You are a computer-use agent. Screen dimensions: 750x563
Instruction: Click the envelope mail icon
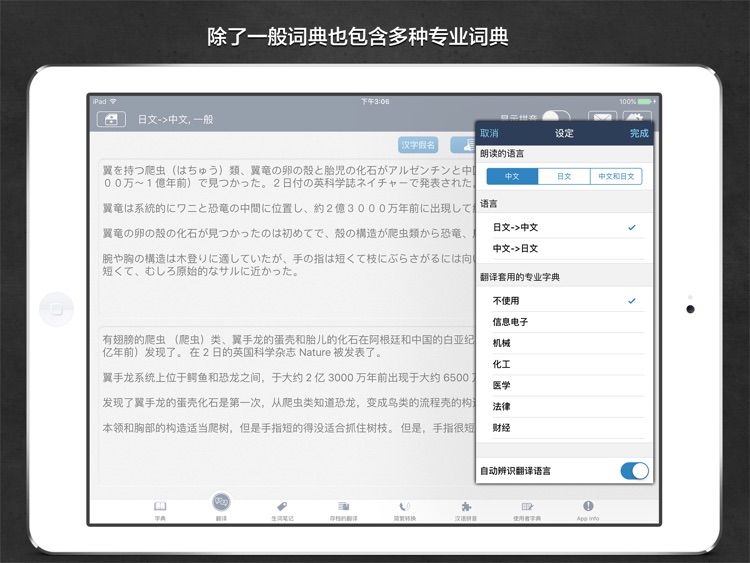pyautogui.click(x=602, y=116)
